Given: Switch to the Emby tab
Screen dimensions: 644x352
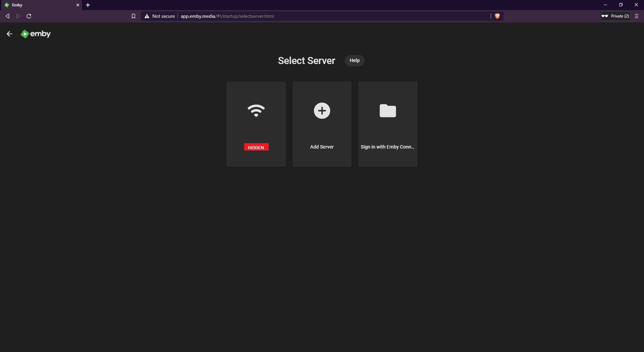Looking at the screenshot, I should tap(41, 5).
